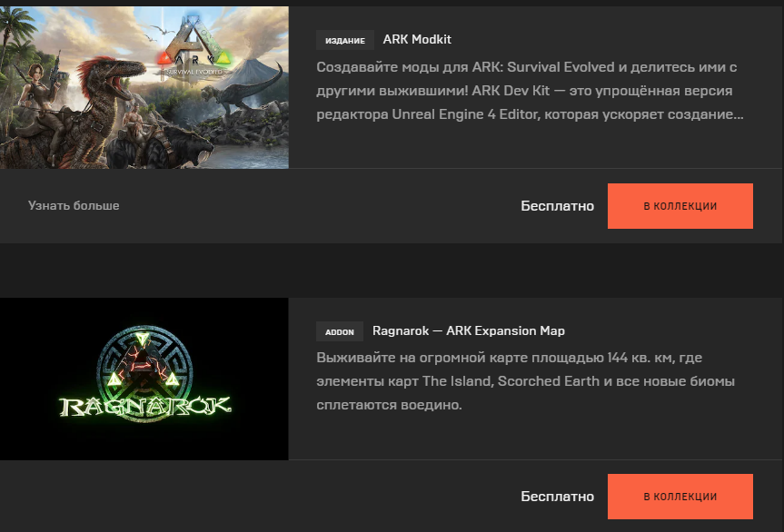The height and width of the screenshot is (532, 784).
Task: Open the ARK Modkit cover artwork
Action: pos(144,87)
